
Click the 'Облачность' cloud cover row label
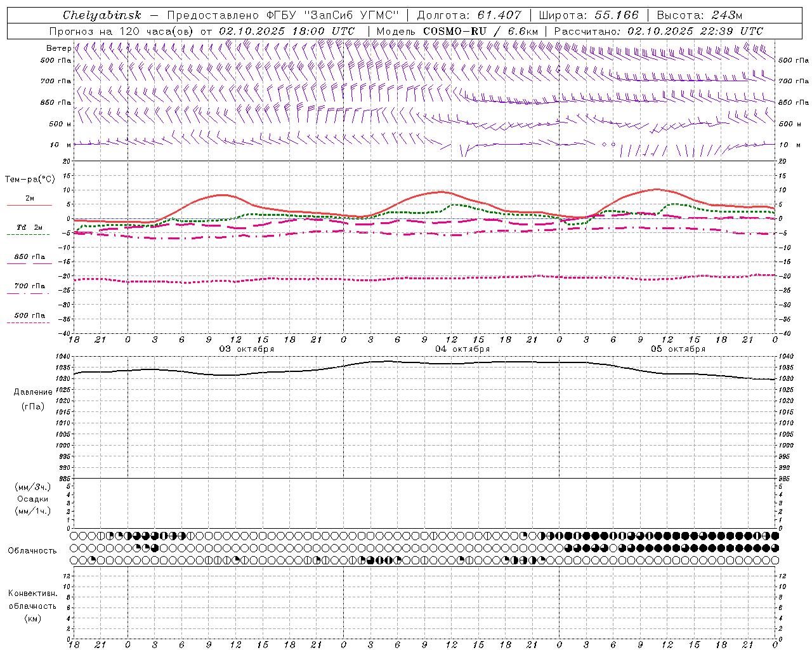click(32, 550)
